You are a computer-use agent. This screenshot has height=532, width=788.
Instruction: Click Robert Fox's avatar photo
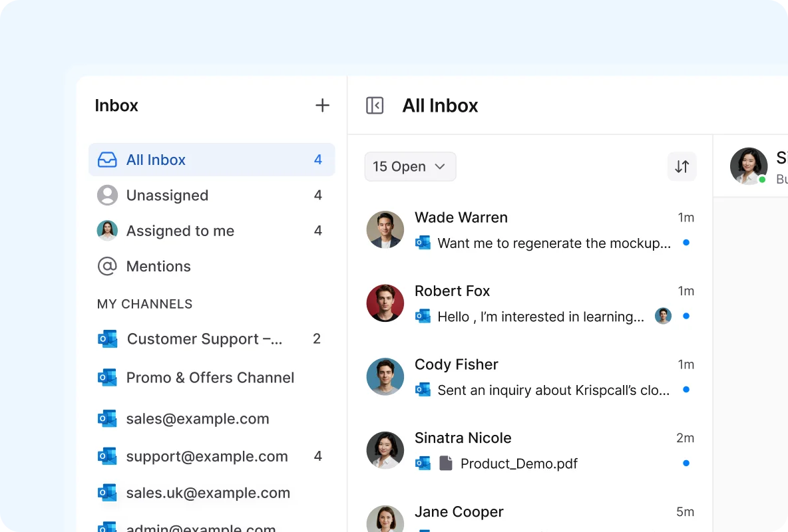tap(385, 303)
